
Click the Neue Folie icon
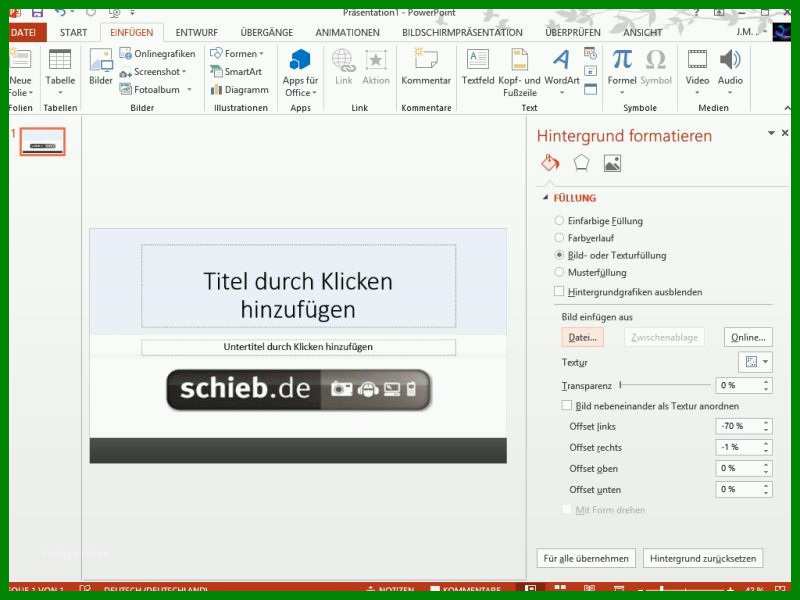click(20, 59)
